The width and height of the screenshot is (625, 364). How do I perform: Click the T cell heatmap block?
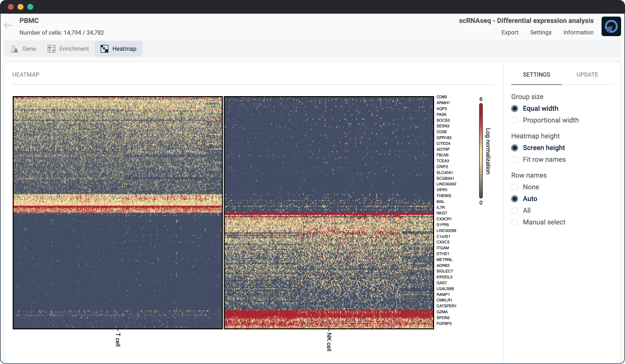118,213
